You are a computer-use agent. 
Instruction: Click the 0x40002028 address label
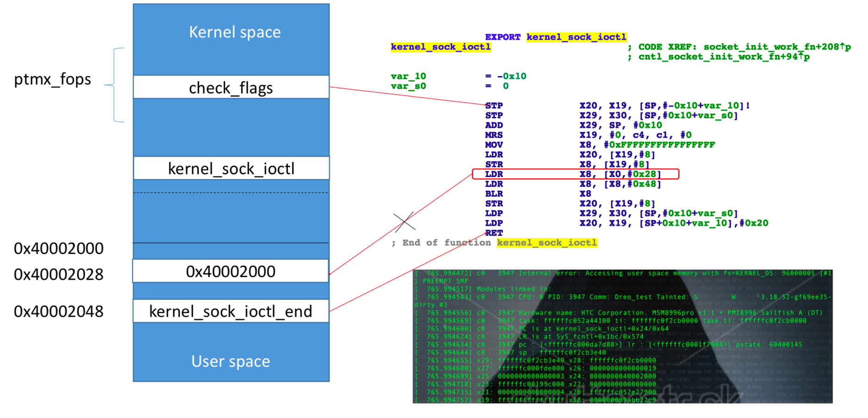59,274
